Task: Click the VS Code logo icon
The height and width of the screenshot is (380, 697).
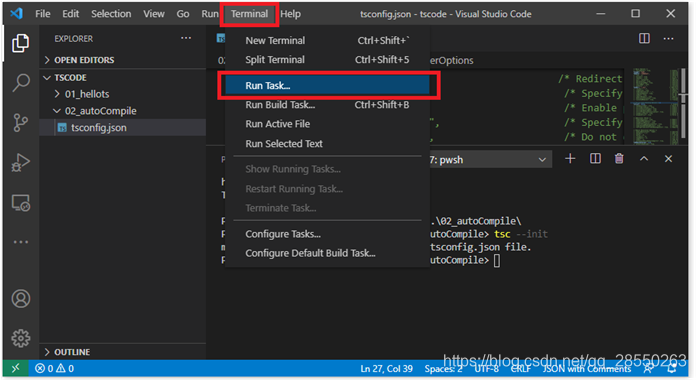Action: (x=16, y=13)
